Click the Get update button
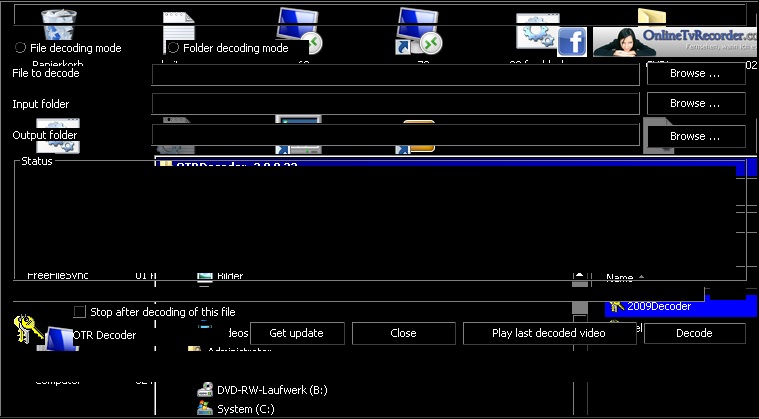Viewport: 759px width, 419px height. click(x=296, y=334)
